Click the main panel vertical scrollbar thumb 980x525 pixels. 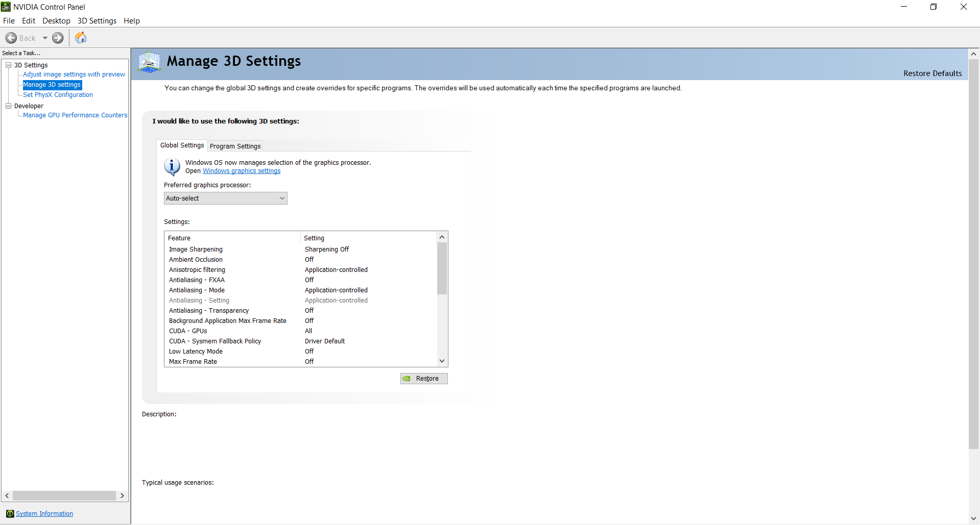974,254
